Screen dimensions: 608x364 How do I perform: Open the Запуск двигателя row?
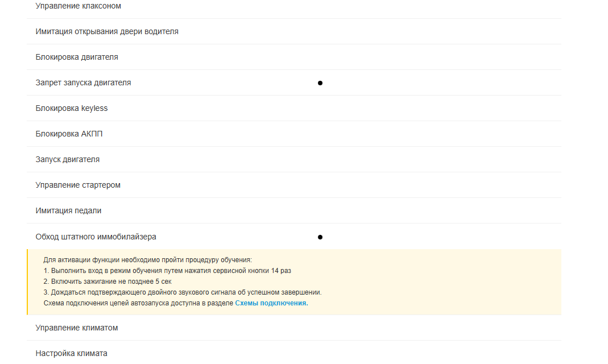[68, 160]
